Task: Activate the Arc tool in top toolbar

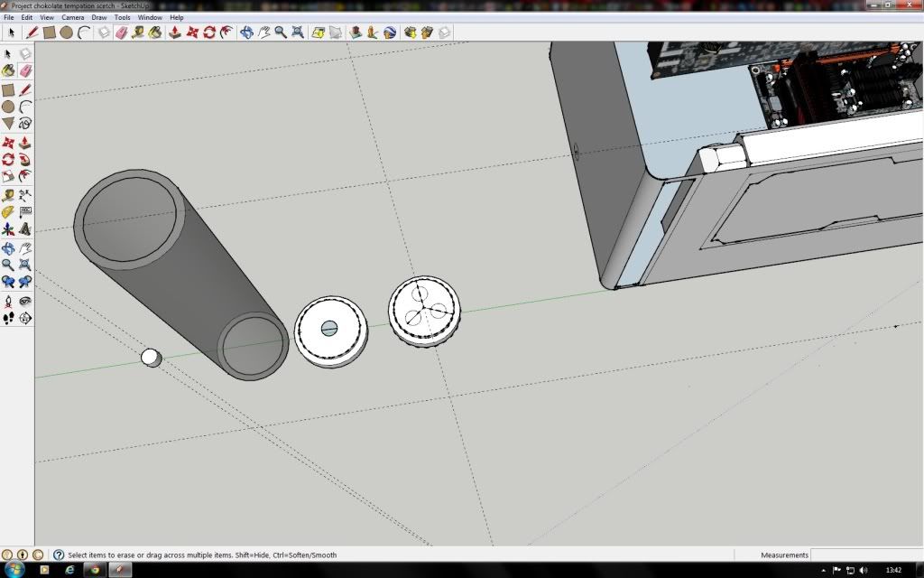Action: [84, 33]
